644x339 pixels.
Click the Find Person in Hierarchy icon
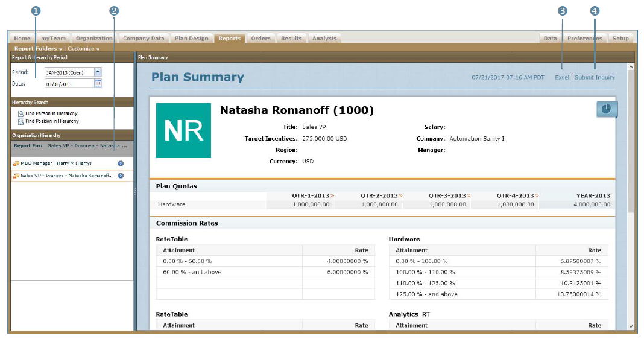coord(21,113)
